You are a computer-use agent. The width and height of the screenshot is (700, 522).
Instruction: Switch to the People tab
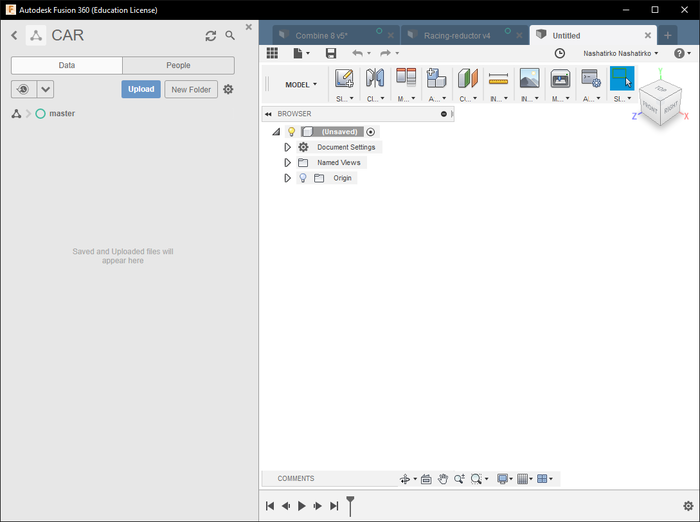pos(179,65)
